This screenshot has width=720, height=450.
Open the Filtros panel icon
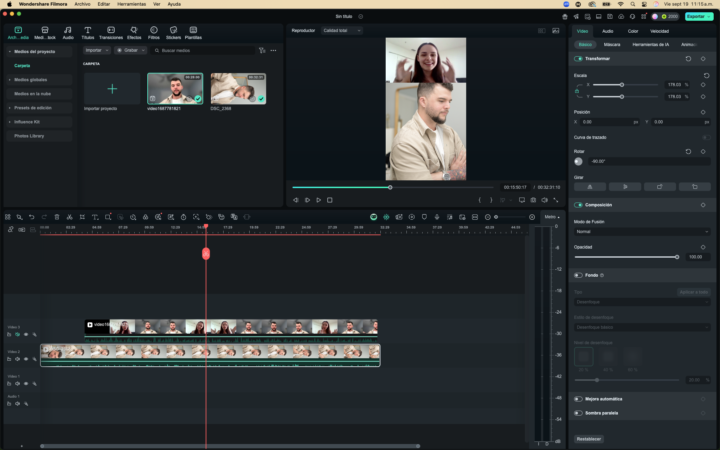point(154,33)
